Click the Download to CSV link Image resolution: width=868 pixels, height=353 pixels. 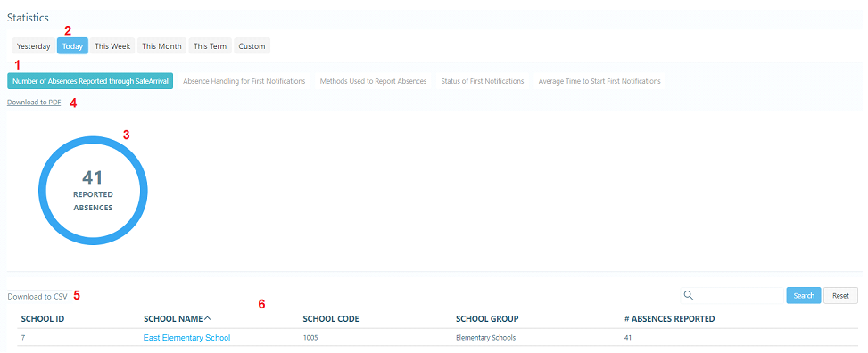coord(37,297)
